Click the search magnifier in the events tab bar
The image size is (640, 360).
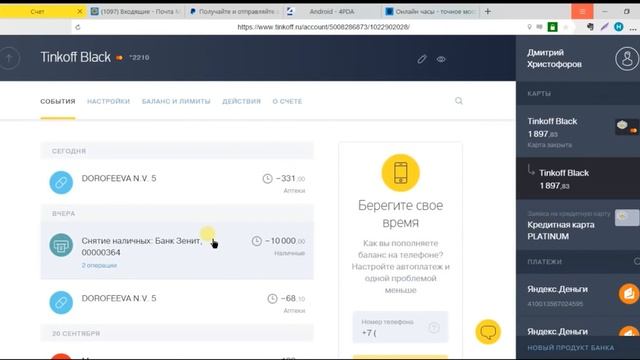pos(459,101)
